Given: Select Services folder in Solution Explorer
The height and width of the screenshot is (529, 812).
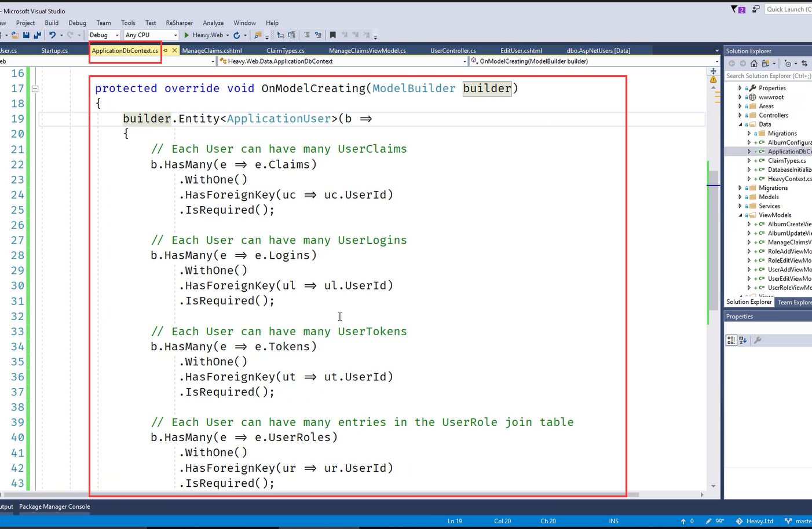Looking at the screenshot, I should tap(769, 206).
